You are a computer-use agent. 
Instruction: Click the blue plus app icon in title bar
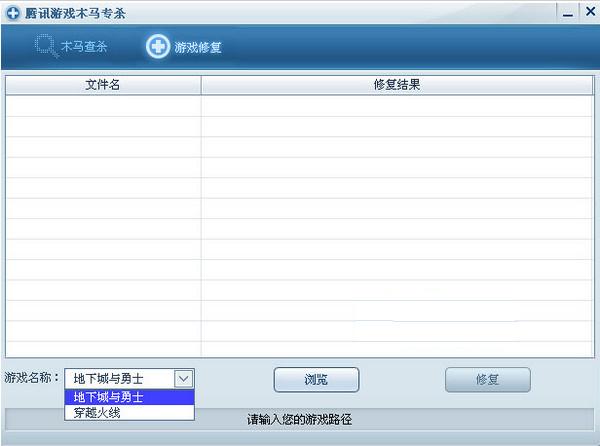coord(13,13)
